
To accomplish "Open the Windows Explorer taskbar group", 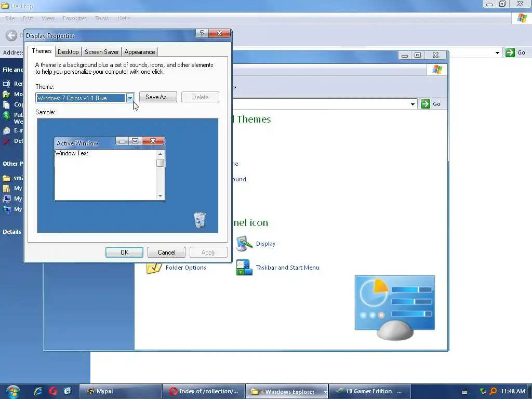I will 287,391.
